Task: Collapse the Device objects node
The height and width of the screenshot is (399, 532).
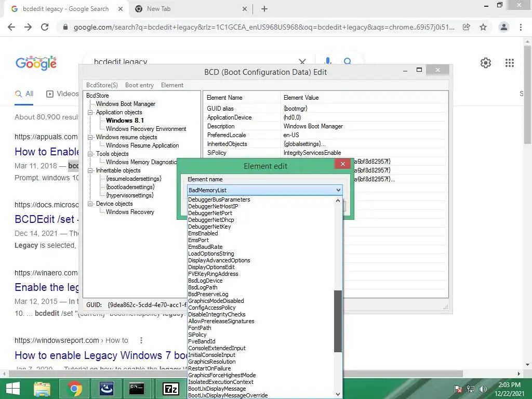Action: click(90, 204)
